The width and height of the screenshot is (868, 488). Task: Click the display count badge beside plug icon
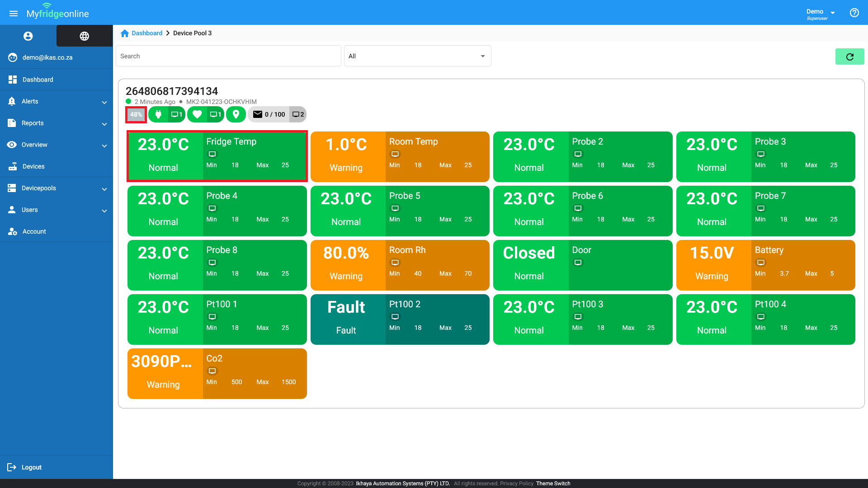point(177,114)
